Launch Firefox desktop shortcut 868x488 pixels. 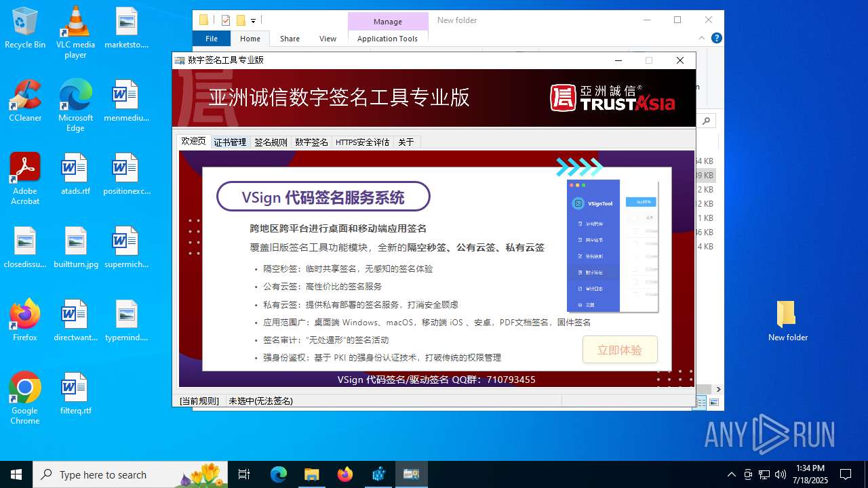click(25, 320)
